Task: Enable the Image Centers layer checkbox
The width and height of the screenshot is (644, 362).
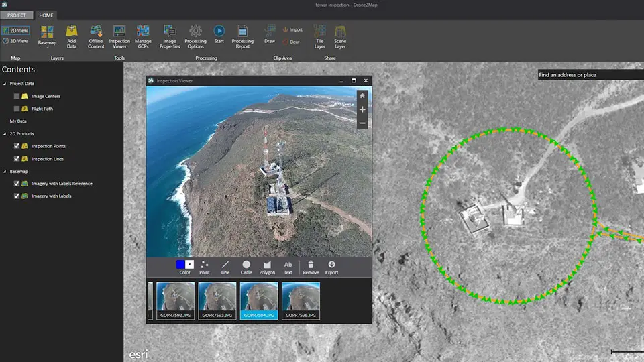Action: pos(16,96)
